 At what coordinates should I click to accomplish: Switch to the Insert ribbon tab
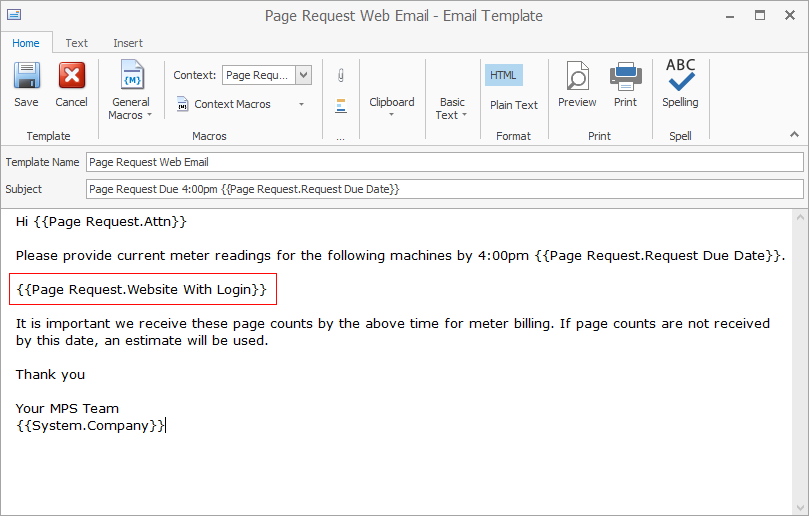point(128,43)
